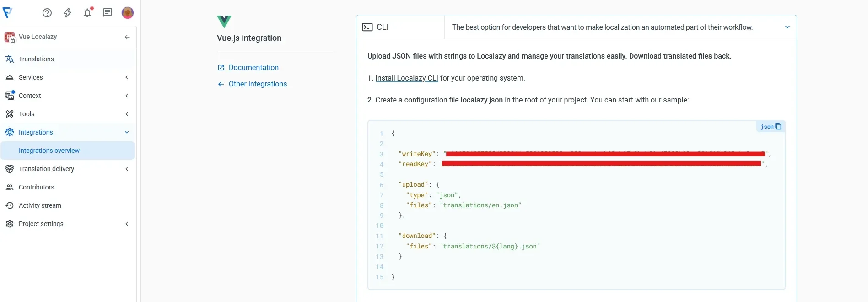This screenshot has width=868, height=302.
Task: Collapse the Integrations submenu chevron
Action: (127, 132)
